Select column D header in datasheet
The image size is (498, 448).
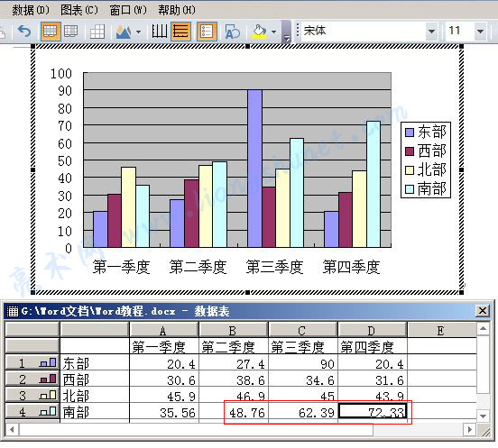click(x=373, y=330)
